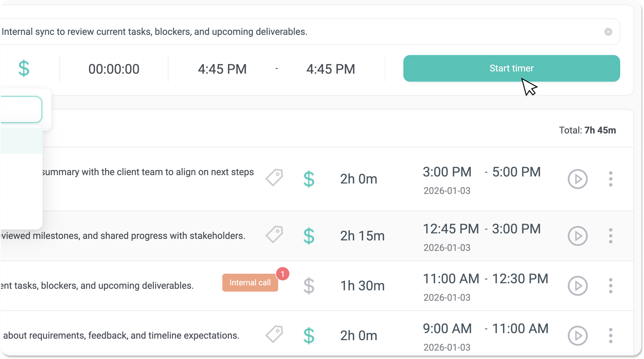Open three-dot menu for the 2h 15m entry
The width and height of the screenshot is (644, 359).
610,236
